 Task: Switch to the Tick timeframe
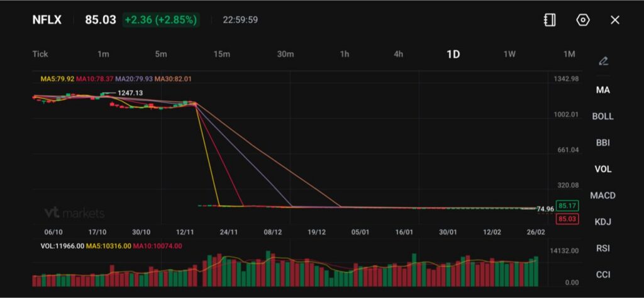pyautogui.click(x=40, y=54)
